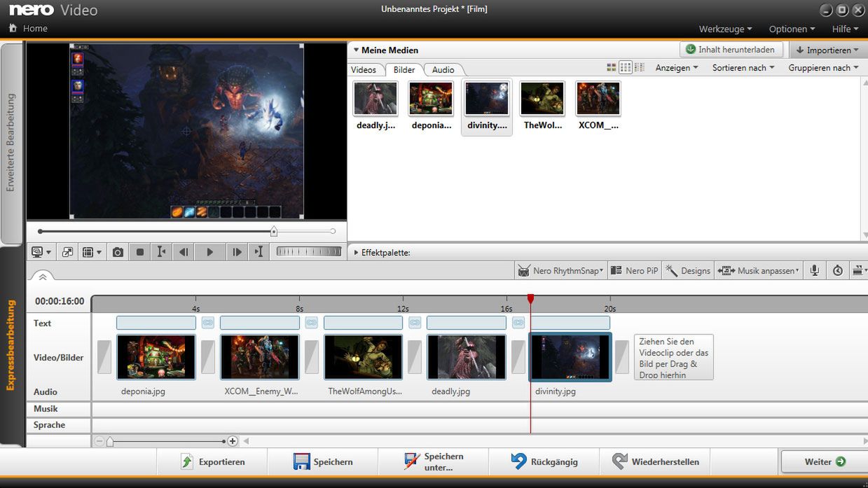Image resolution: width=868 pixels, height=488 pixels.
Task: Jump to the start marker
Action: point(161,252)
